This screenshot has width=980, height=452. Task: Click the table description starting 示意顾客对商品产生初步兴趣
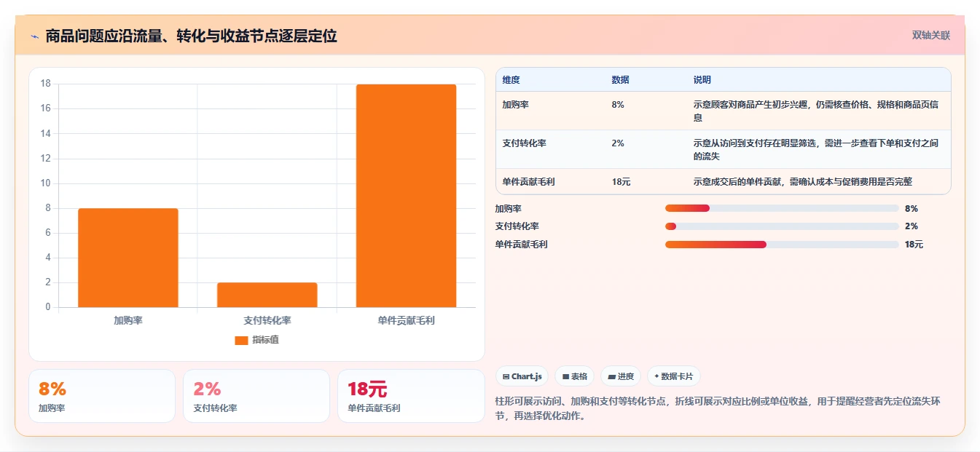coord(816,111)
